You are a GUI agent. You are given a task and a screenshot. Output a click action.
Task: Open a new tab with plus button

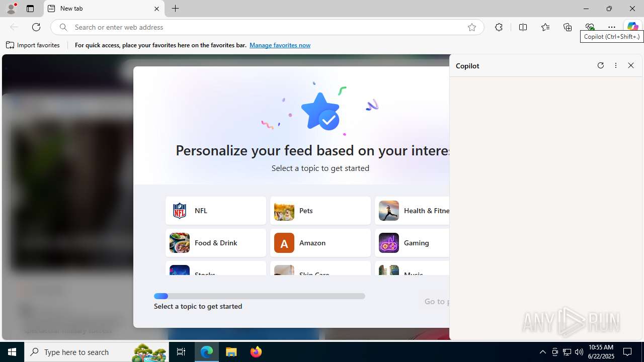point(176,9)
